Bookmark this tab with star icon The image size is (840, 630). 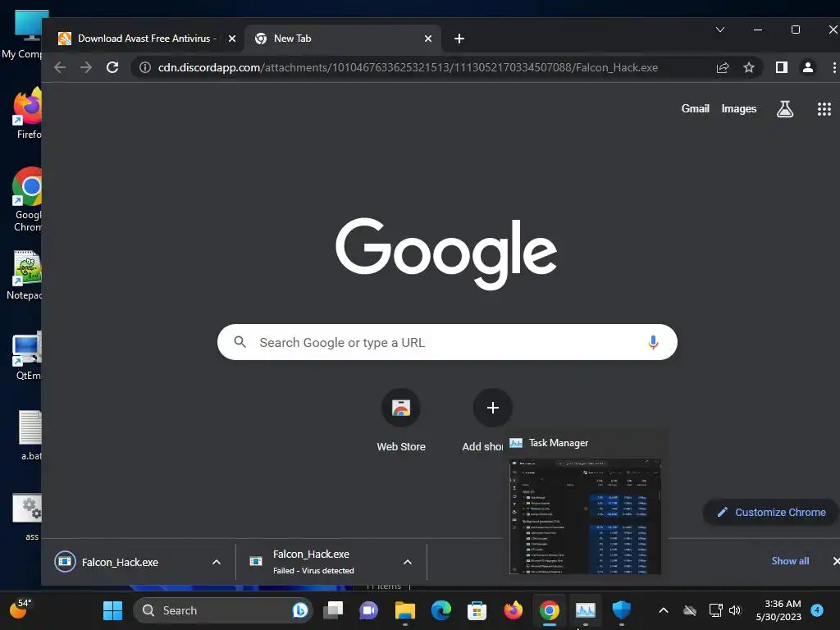click(x=749, y=67)
